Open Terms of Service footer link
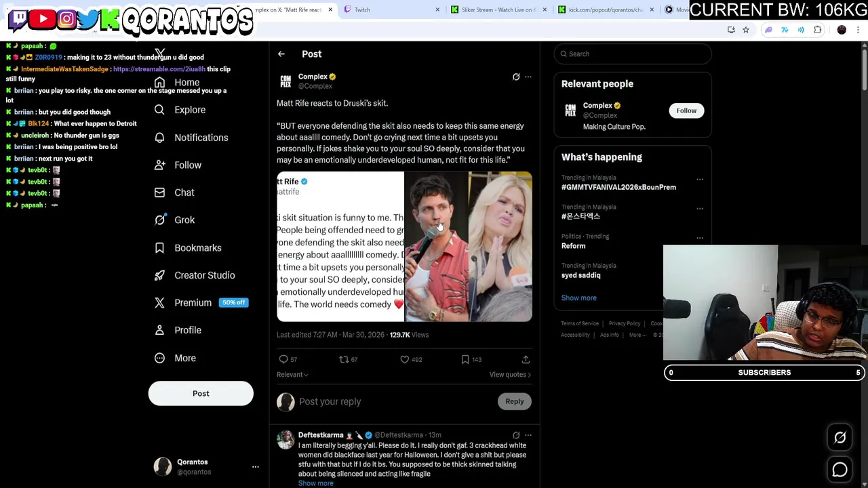The width and height of the screenshot is (868, 488). [580, 324]
